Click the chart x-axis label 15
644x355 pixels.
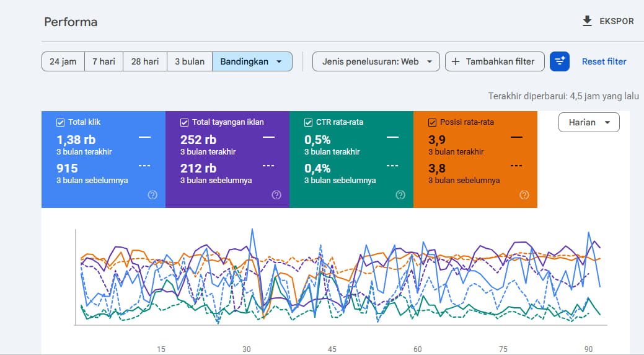point(161,349)
